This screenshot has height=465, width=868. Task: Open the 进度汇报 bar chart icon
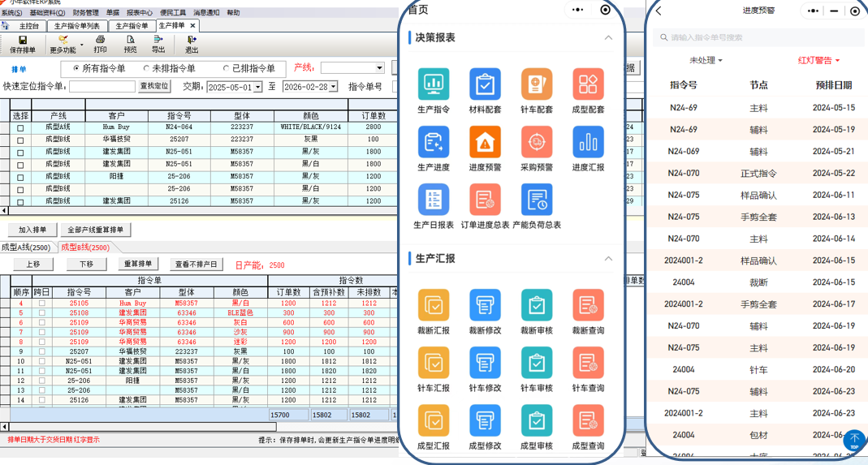click(x=588, y=142)
